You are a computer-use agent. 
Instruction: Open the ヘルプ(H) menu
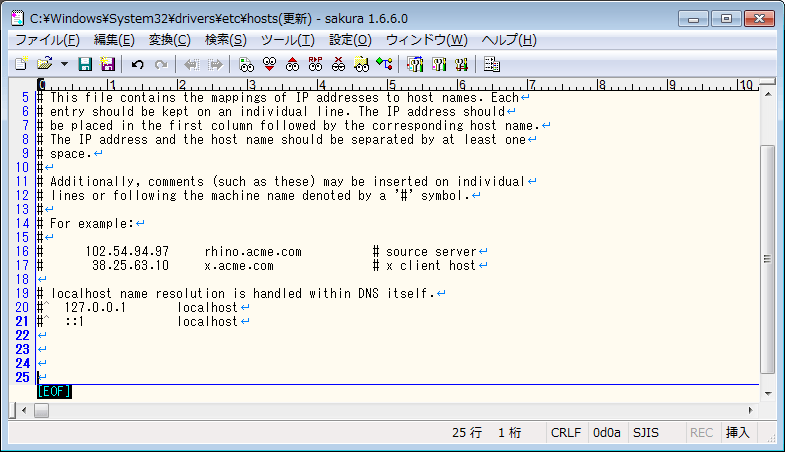pos(509,40)
